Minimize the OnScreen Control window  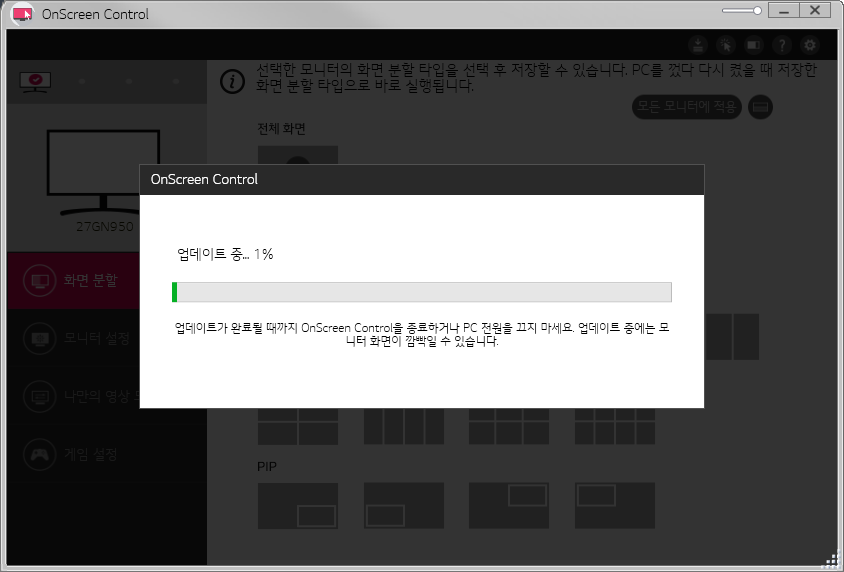coord(784,11)
